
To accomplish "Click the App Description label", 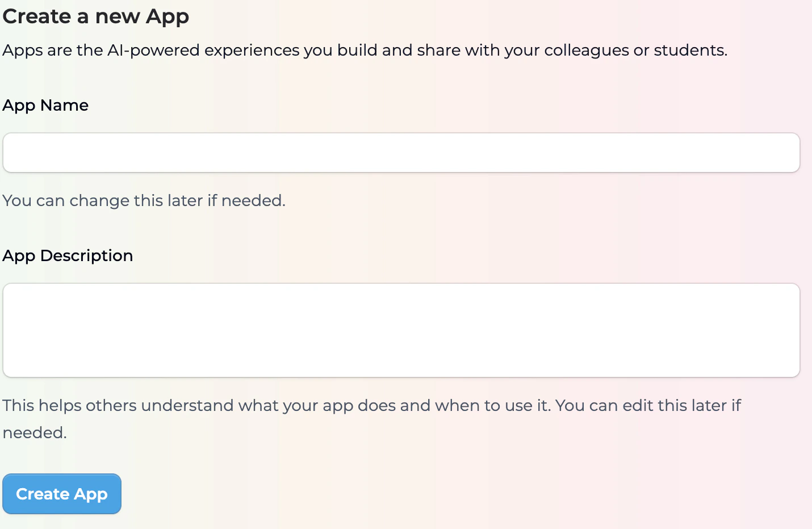I will tap(68, 255).
